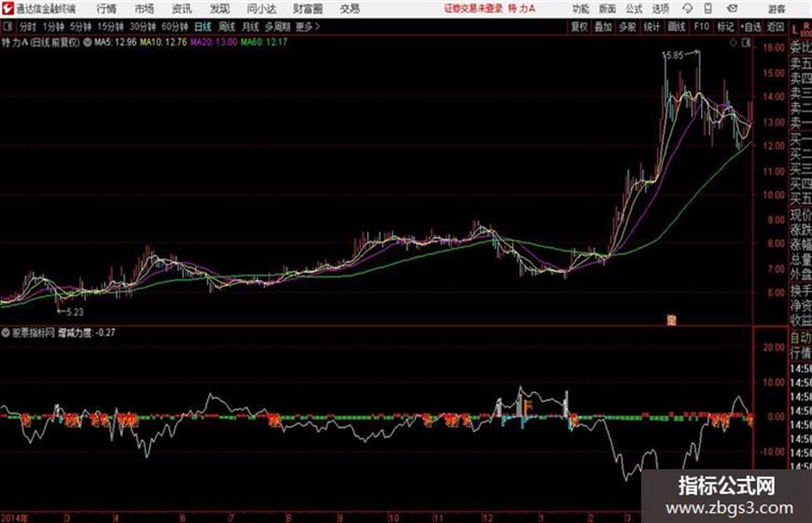Click the 游客 guest account label
The width and height of the screenshot is (812, 523).
(777, 9)
